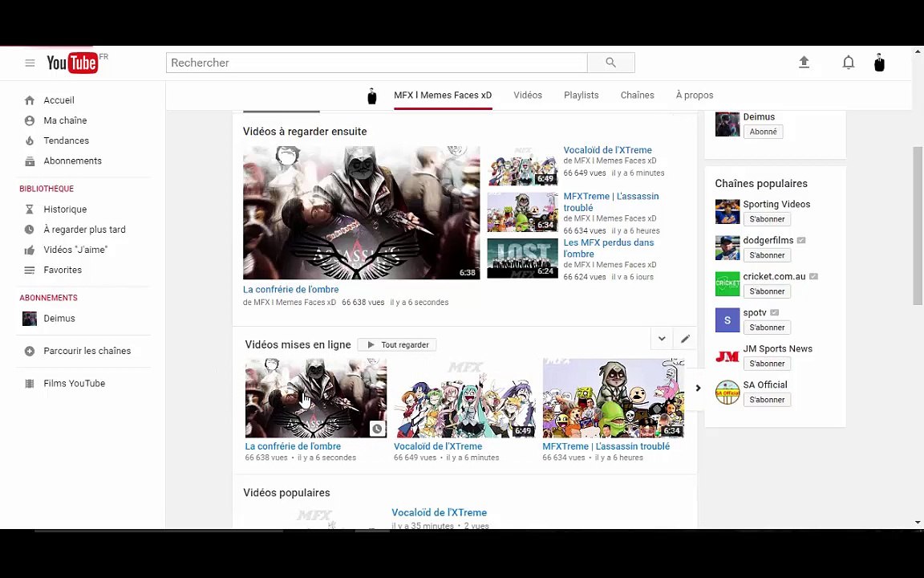Click the page vertical scrollbar
924x578 pixels.
pyautogui.click(x=918, y=225)
